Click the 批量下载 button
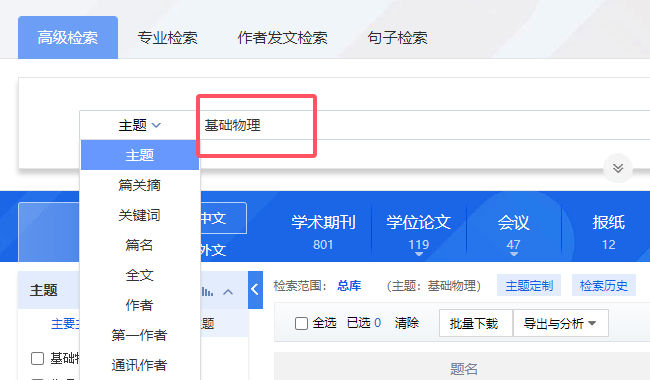Viewport: 650px width, 380px height. tap(476, 323)
